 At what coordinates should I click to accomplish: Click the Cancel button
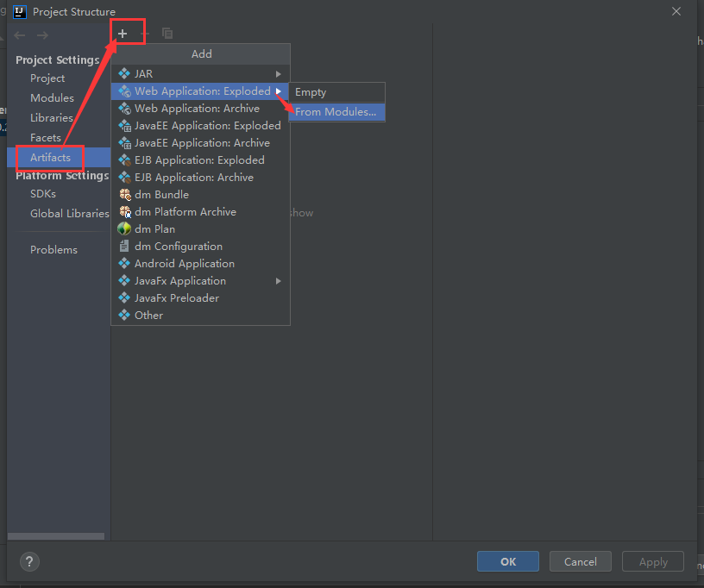(x=581, y=561)
